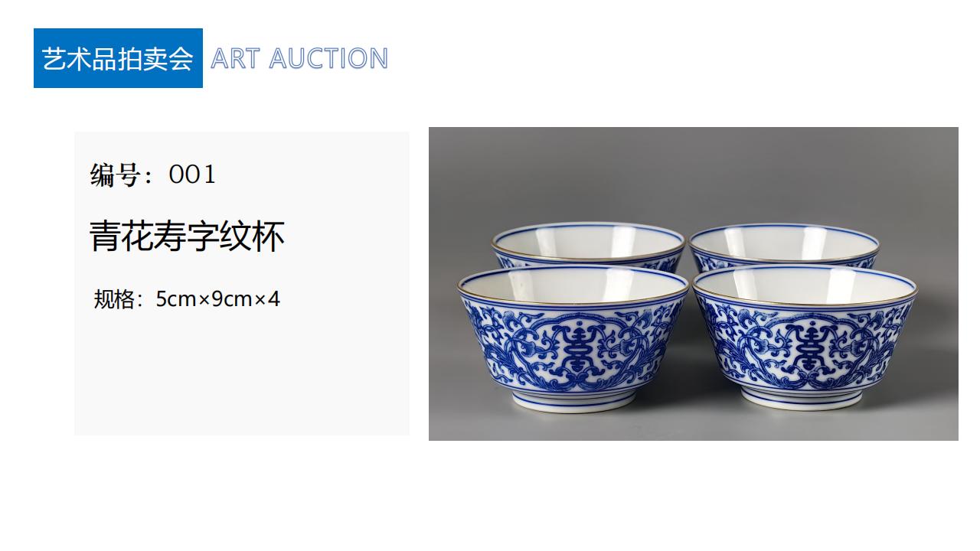The height and width of the screenshot is (551, 980).
Task: Select the foot ring of the front-left bowl
Action: pyautogui.click(x=573, y=403)
